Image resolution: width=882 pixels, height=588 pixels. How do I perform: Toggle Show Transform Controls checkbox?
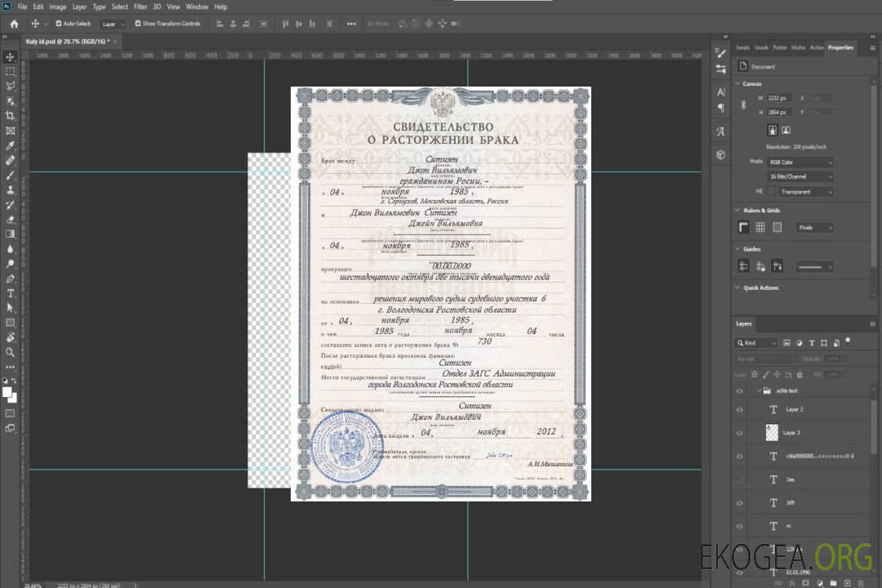click(138, 24)
